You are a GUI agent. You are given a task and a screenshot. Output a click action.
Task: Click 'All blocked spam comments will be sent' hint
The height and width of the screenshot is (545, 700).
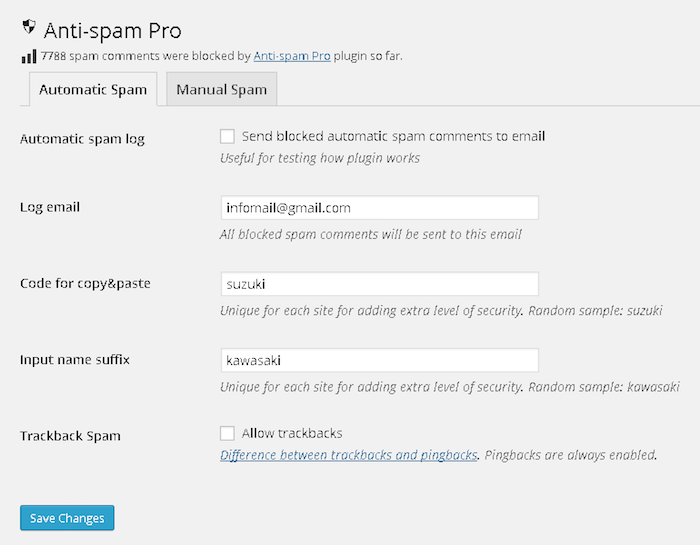371,234
